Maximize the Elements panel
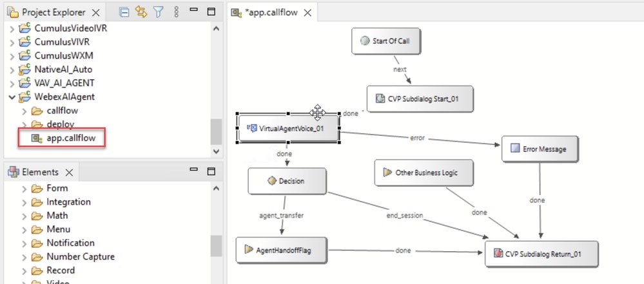644x284 pixels. (211, 171)
